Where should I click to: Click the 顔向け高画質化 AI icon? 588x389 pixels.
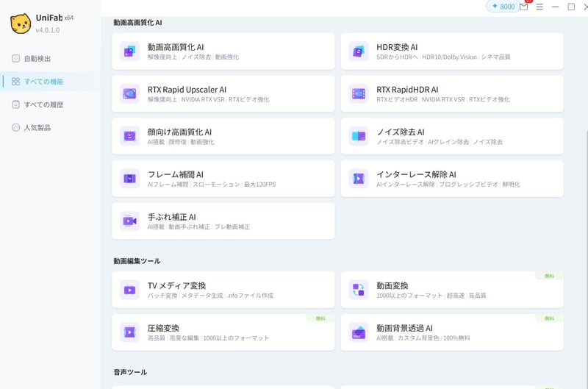pyautogui.click(x=130, y=136)
